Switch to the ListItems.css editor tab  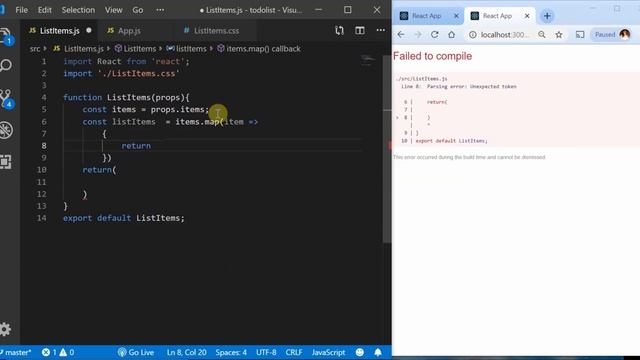click(216, 31)
